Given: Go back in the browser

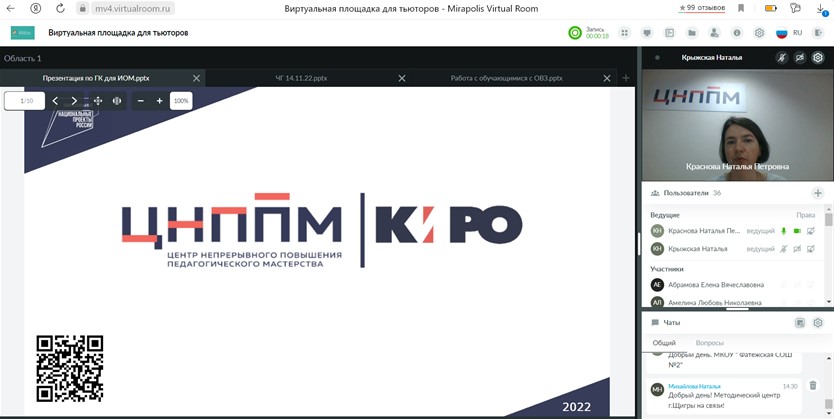Looking at the screenshot, I should [x=11, y=9].
